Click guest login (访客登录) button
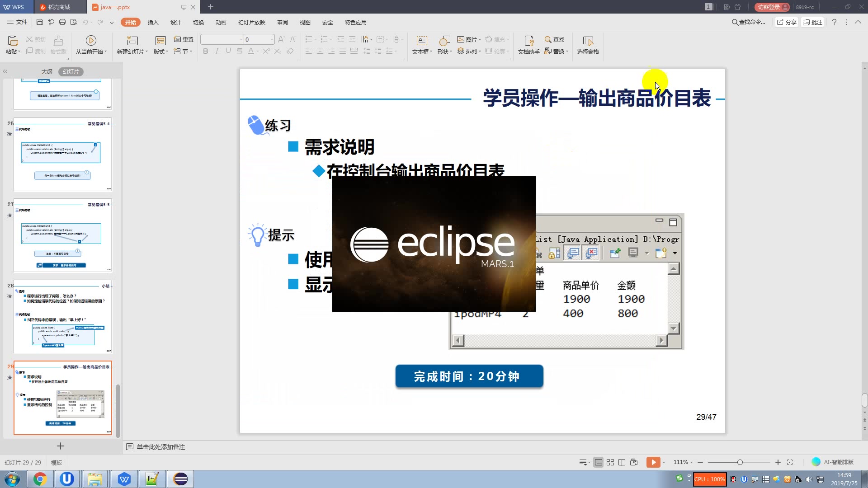 (x=772, y=7)
